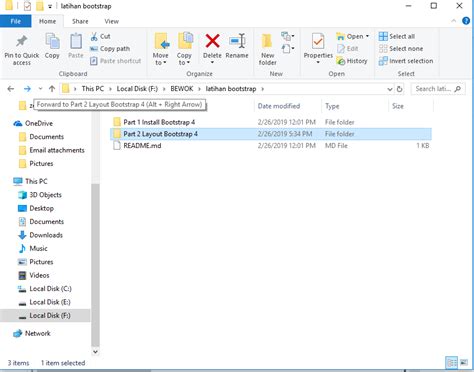Click Invert selection
This screenshot has width=474, height=372.
click(x=406, y=61)
